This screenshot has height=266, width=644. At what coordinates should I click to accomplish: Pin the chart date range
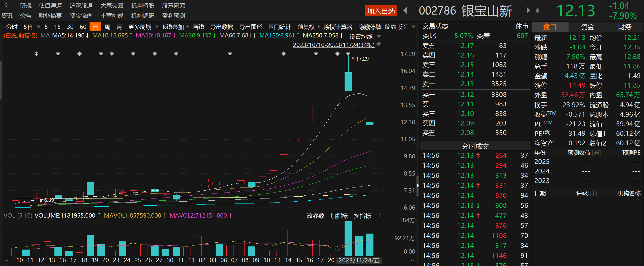pos(379,44)
